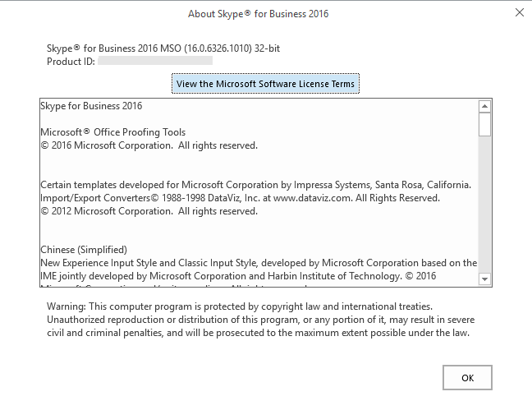Click 'Skype for Business 2016' in credits list
Viewport: 532px width, 410px height.
pos(91,106)
